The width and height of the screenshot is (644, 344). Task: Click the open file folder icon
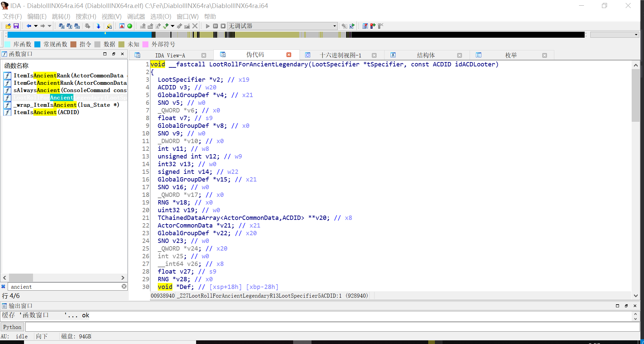(x=8, y=26)
